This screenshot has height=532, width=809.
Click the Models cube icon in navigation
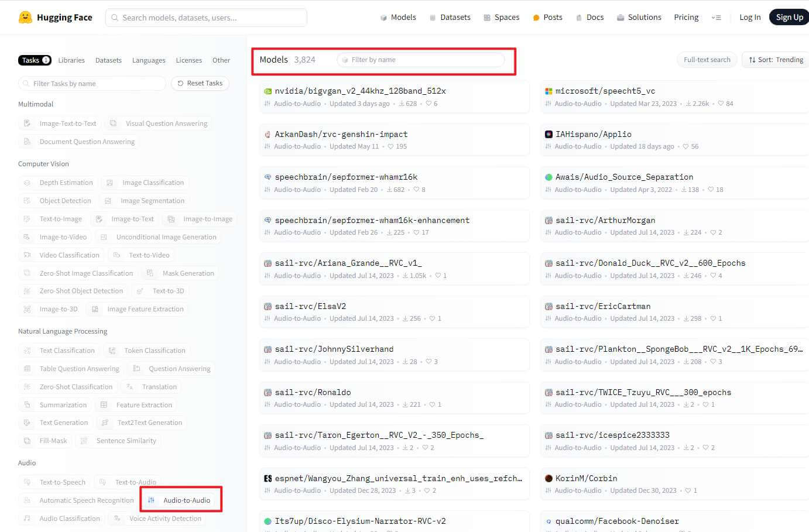coord(383,18)
